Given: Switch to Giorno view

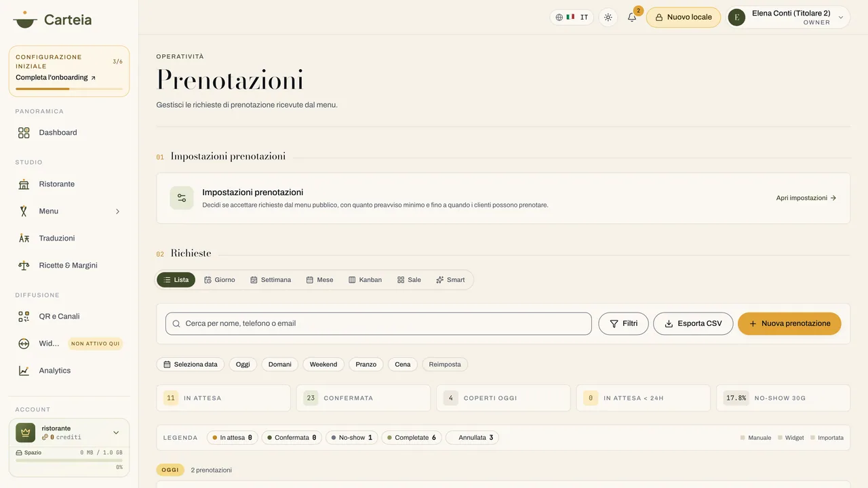Looking at the screenshot, I should [x=220, y=280].
